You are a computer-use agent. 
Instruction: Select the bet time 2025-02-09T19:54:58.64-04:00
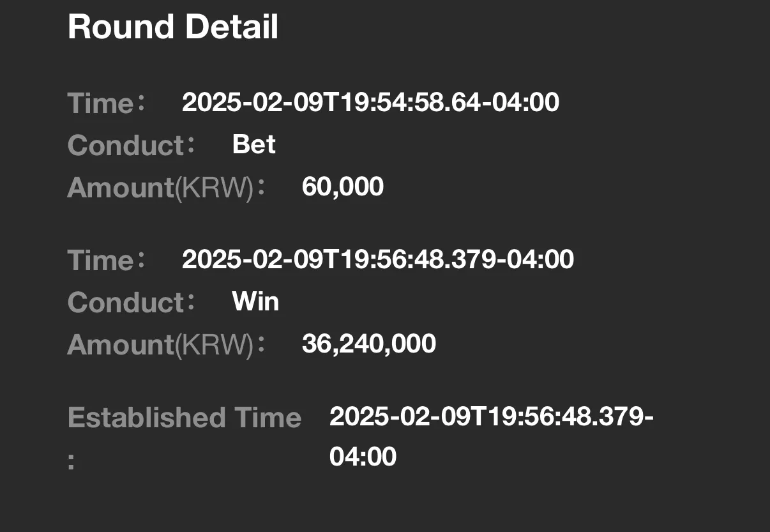[370, 102]
